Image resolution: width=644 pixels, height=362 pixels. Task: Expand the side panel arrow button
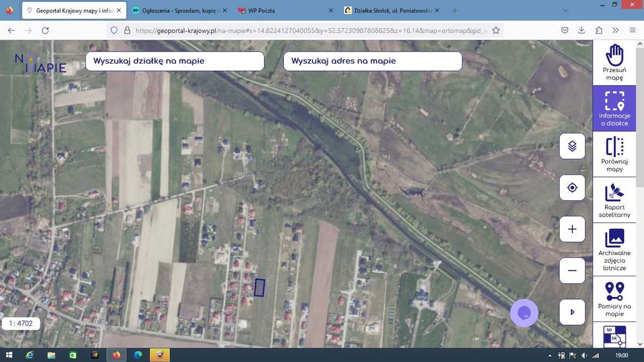click(x=572, y=312)
